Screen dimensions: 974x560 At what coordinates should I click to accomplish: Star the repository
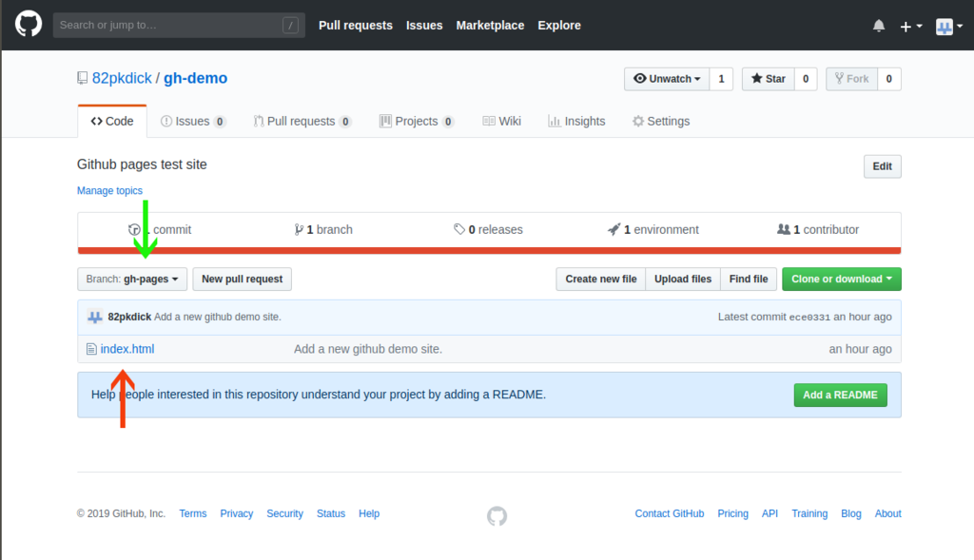point(768,79)
